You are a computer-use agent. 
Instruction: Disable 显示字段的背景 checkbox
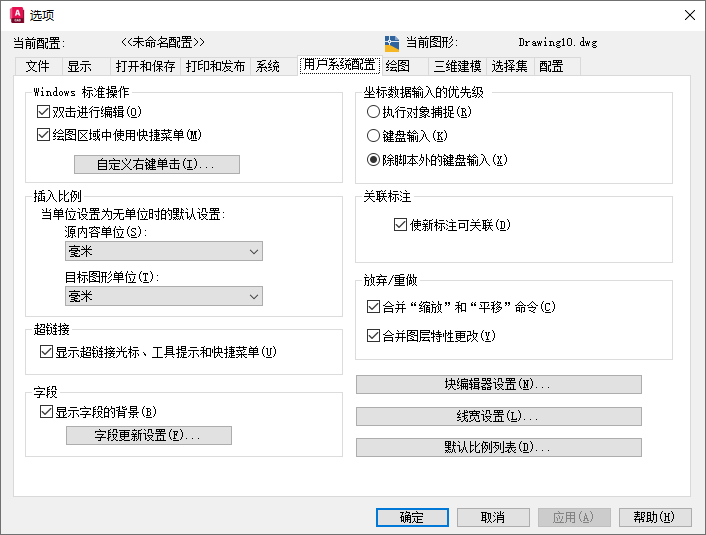(x=46, y=411)
